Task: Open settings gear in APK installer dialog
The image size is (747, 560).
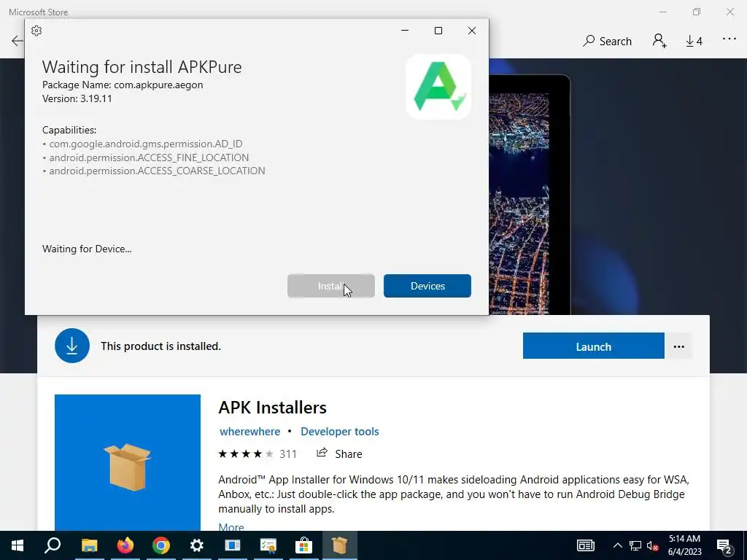Action: pyautogui.click(x=36, y=31)
